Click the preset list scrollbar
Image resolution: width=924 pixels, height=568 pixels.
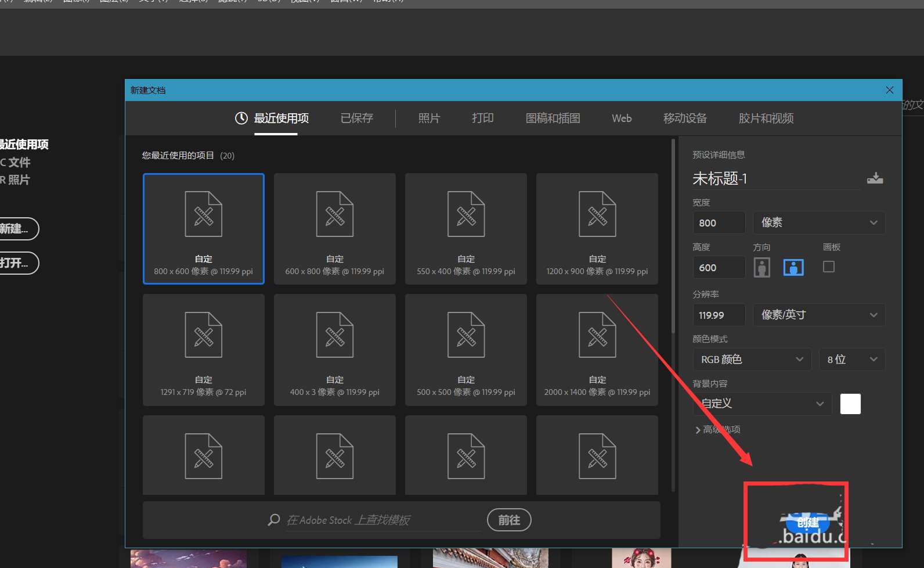tap(673, 235)
